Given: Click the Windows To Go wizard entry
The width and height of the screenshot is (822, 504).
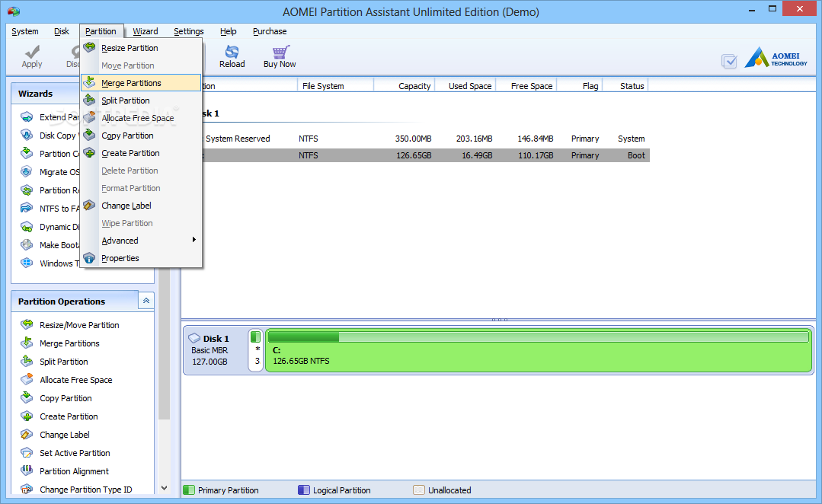Looking at the screenshot, I should [50, 263].
